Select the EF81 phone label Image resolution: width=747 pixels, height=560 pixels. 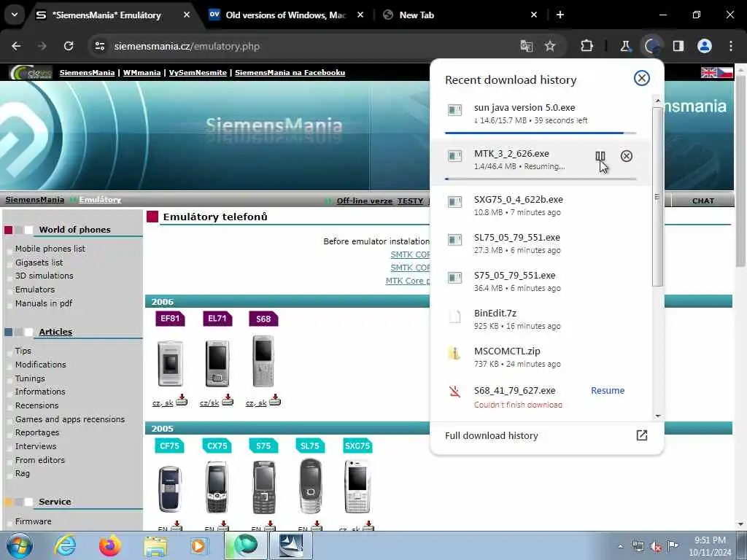(169, 319)
